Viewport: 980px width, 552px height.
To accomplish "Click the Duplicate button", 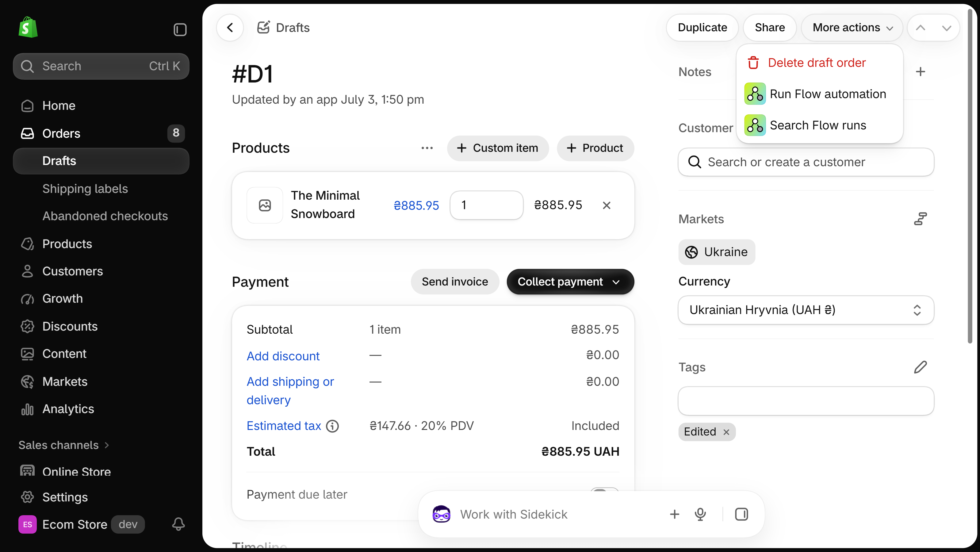I will coord(702,27).
